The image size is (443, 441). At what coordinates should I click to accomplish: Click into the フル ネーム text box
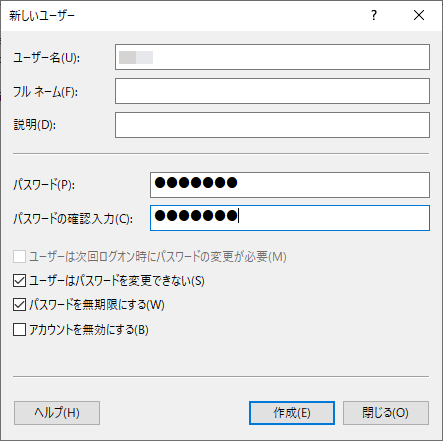pos(272,91)
